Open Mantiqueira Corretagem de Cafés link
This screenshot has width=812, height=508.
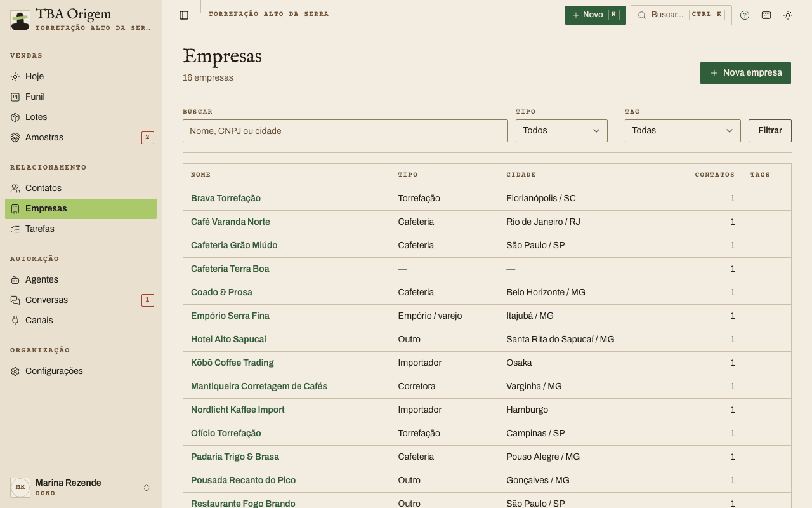pos(259,386)
